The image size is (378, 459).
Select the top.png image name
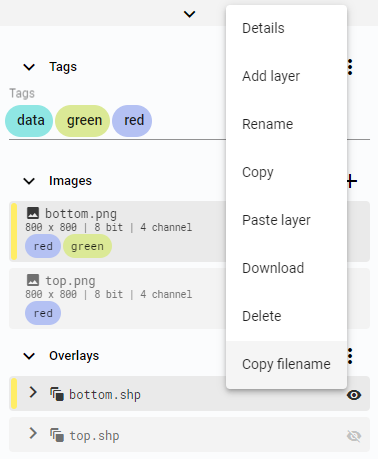coord(70,281)
